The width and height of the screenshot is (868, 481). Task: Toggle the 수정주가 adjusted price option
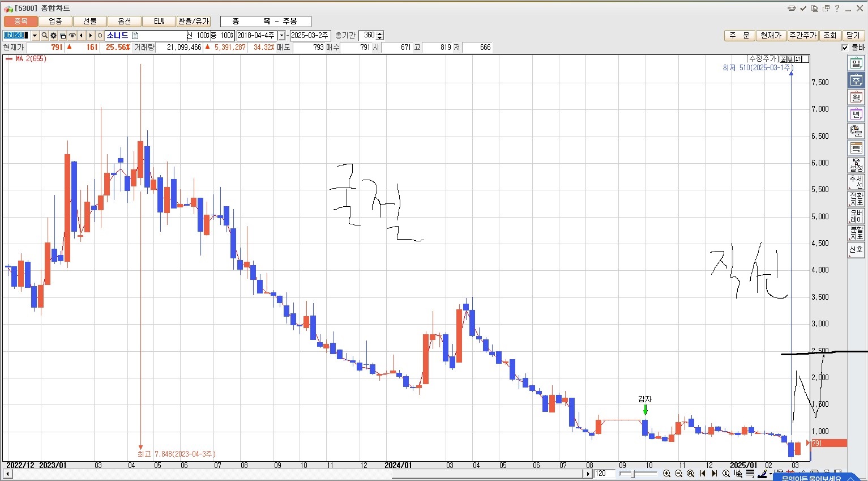pyautogui.click(x=762, y=59)
